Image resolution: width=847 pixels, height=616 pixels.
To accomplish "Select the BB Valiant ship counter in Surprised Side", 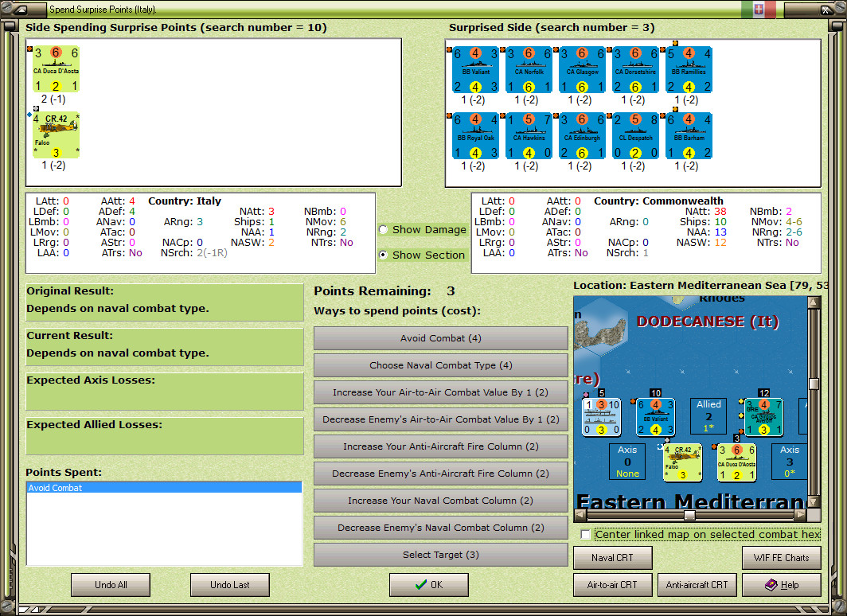I will click(475, 70).
